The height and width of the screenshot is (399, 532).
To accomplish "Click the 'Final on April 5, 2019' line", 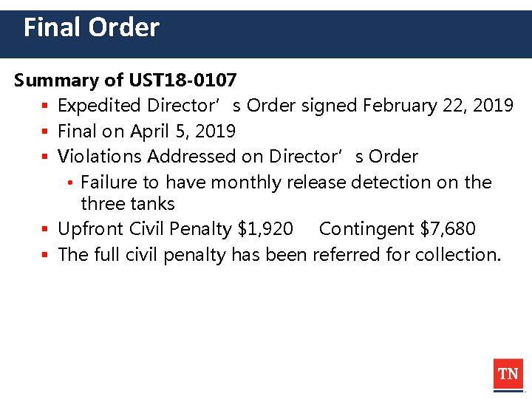I will (146, 132).
